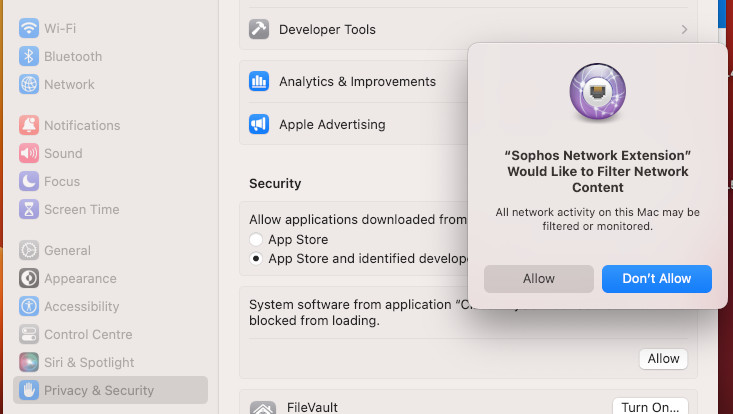Select the App Store radio button
Viewport: 733px width, 414px height.
[x=256, y=239]
